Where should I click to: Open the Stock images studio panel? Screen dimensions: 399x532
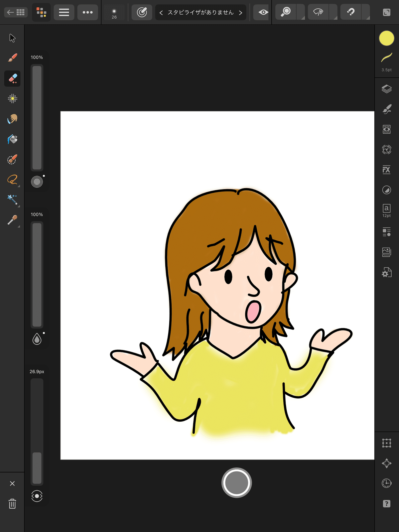[386, 252]
